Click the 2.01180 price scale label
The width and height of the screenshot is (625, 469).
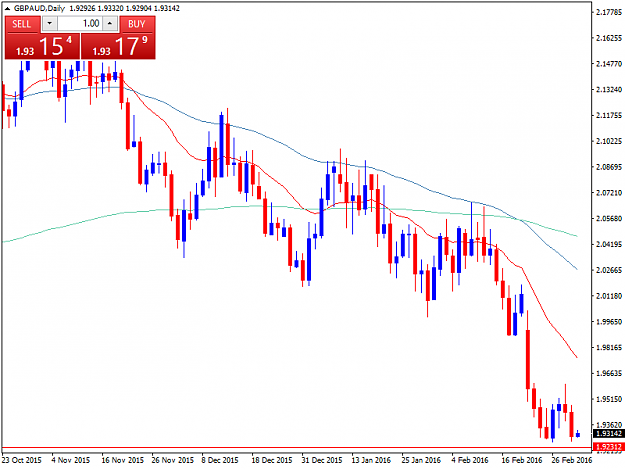tap(609, 296)
